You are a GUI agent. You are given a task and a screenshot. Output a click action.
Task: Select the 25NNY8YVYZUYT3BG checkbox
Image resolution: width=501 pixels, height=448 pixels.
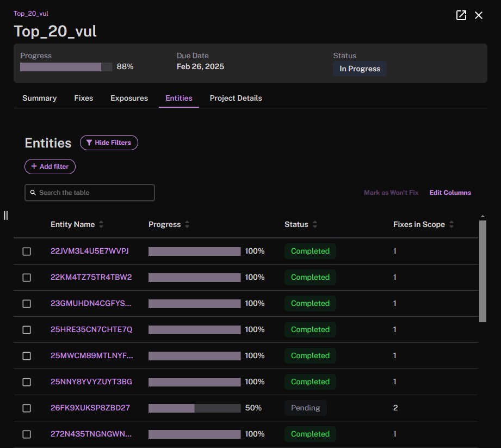27,382
